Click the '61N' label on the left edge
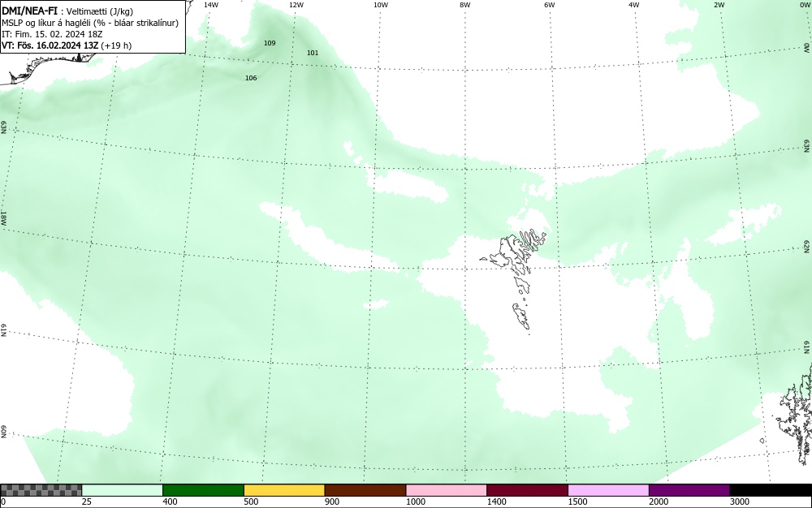This screenshot has width=812, height=508. (x=3, y=330)
